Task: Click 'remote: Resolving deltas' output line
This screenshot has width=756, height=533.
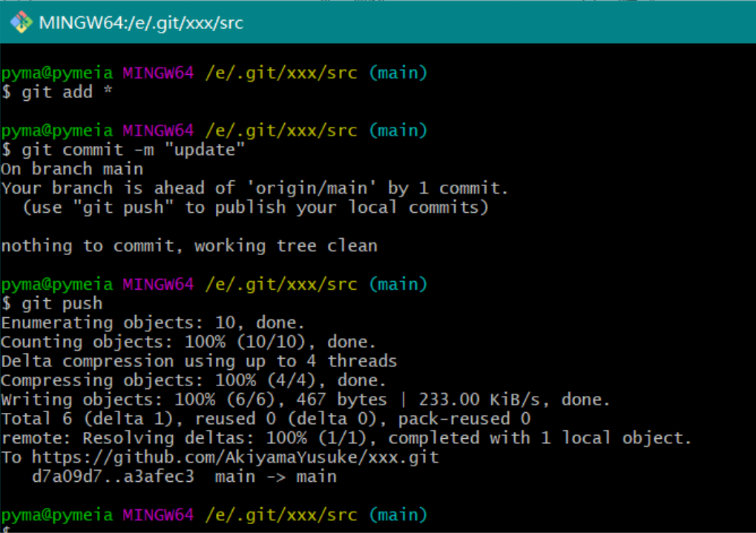Action: 346,438
